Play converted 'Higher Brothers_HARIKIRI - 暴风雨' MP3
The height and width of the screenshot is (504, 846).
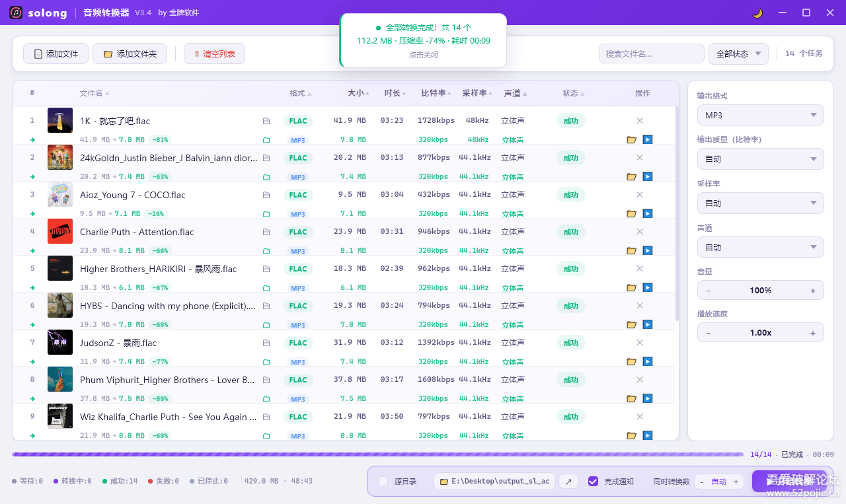[x=648, y=287]
